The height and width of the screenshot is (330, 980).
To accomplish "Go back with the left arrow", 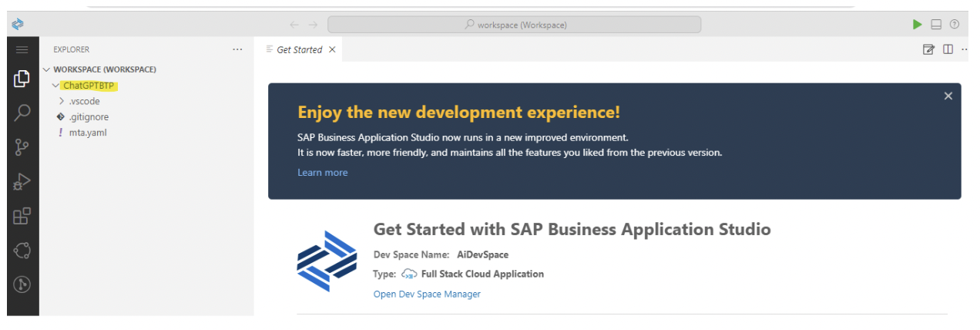I will pyautogui.click(x=294, y=25).
